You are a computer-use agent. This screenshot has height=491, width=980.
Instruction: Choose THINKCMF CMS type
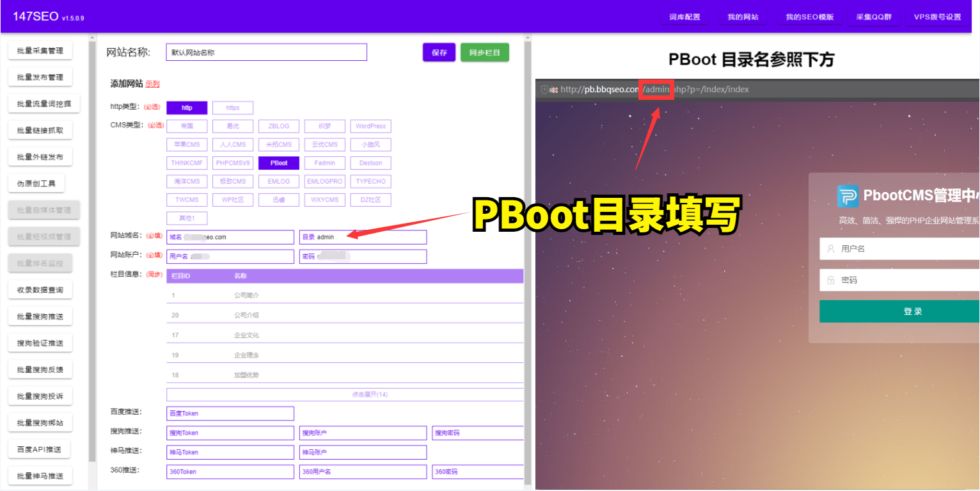(187, 163)
